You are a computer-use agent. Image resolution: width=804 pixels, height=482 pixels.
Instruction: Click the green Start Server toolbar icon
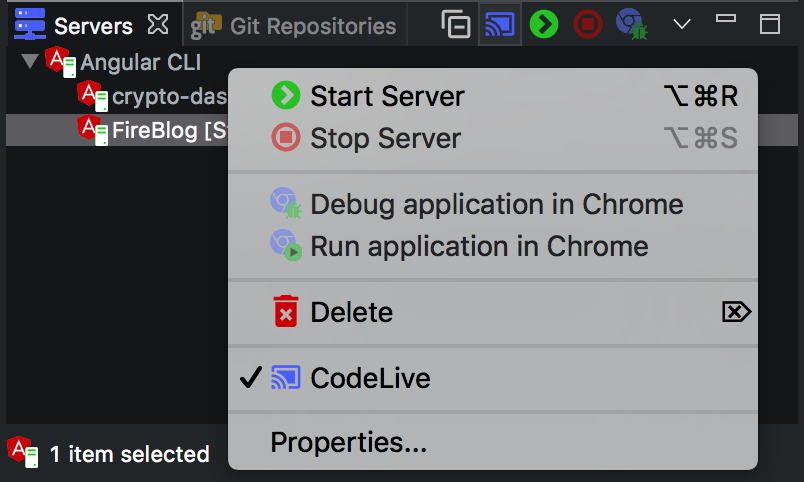[544, 24]
